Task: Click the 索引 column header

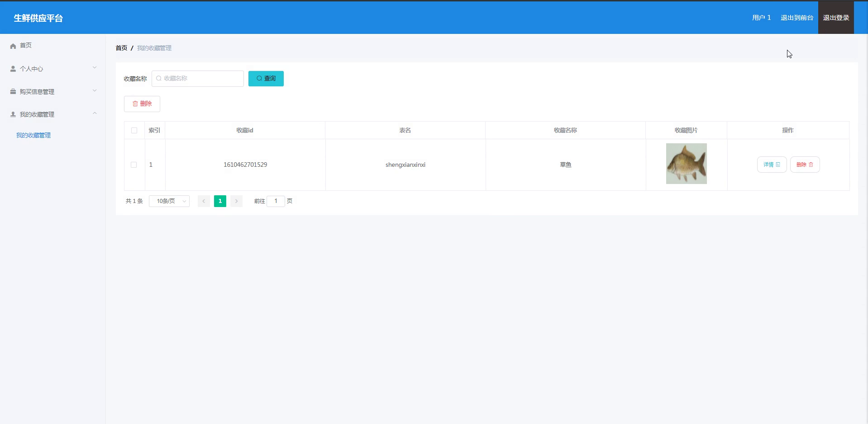Action: [154, 130]
